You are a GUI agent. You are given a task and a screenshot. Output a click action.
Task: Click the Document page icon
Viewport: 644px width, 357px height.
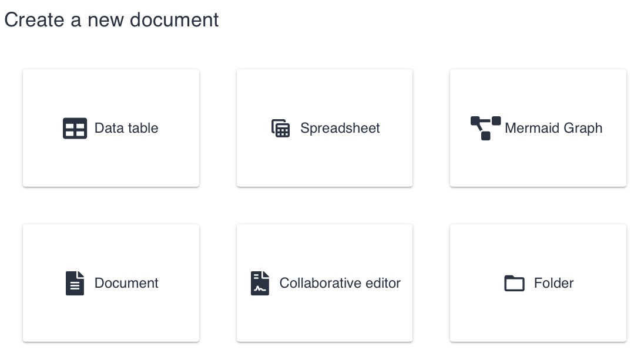[75, 283]
